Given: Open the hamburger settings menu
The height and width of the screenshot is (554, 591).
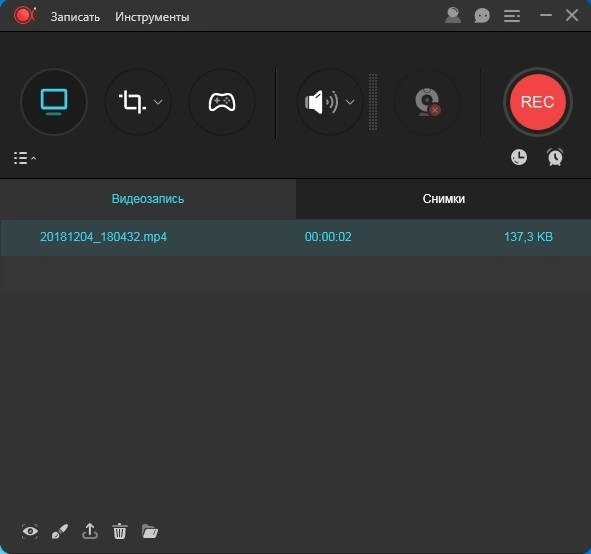Looking at the screenshot, I should pos(512,16).
